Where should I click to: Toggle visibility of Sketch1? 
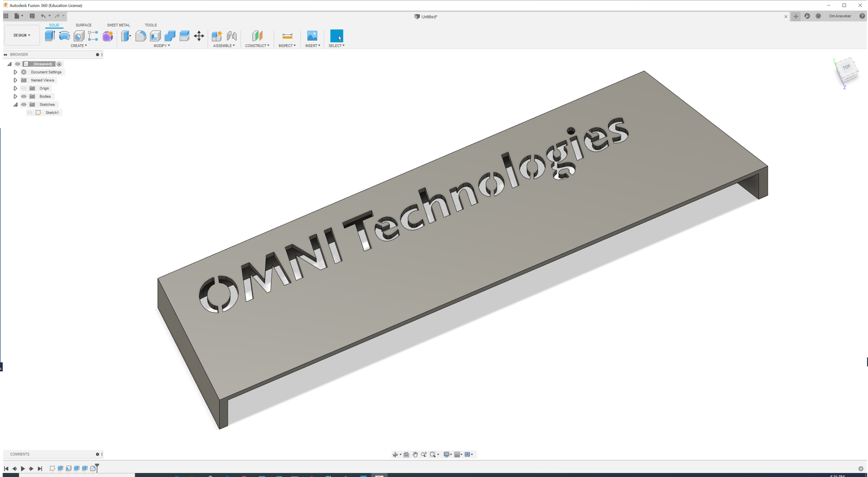(x=30, y=113)
